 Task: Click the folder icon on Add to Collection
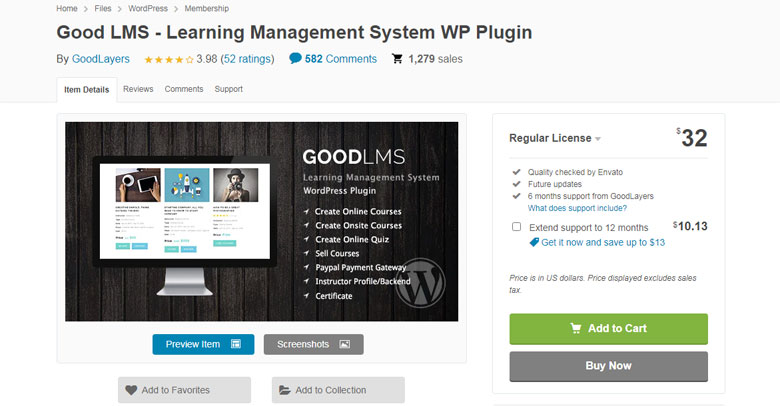point(285,390)
